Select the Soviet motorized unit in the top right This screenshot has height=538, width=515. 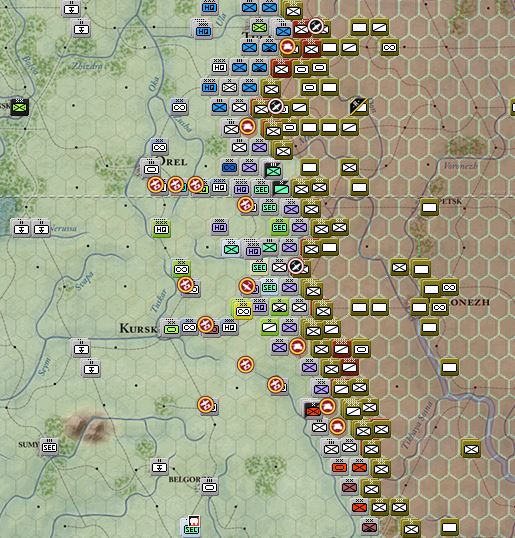(389, 47)
